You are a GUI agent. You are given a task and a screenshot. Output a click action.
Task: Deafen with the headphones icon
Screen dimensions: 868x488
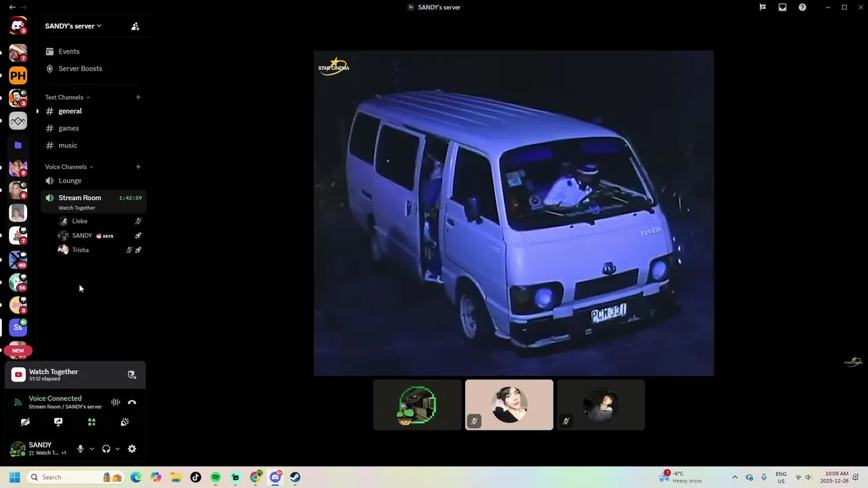coord(106,449)
